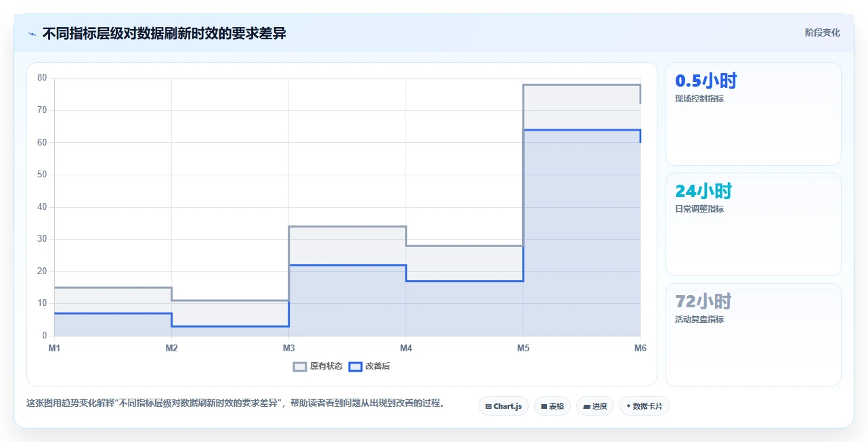Image resolution: width=868 pixels, height=442 pixels.
Task: Select the 进度 tag
Action: click(595, 406)
